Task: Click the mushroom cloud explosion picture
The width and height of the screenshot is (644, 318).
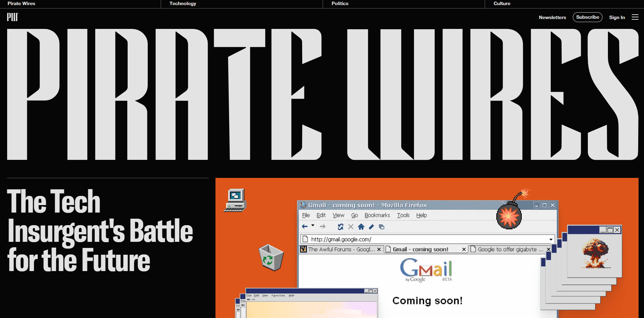Action: tap(596, 253)
